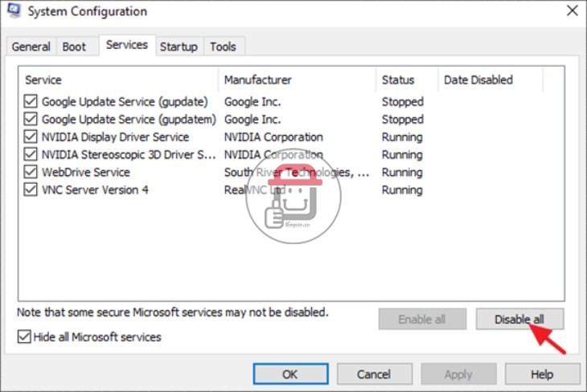
Task: Open the Tools tab
Action: point(223,47)
